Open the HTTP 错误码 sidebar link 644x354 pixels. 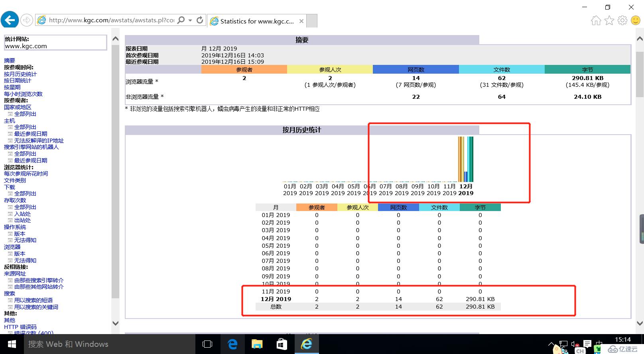20,327
